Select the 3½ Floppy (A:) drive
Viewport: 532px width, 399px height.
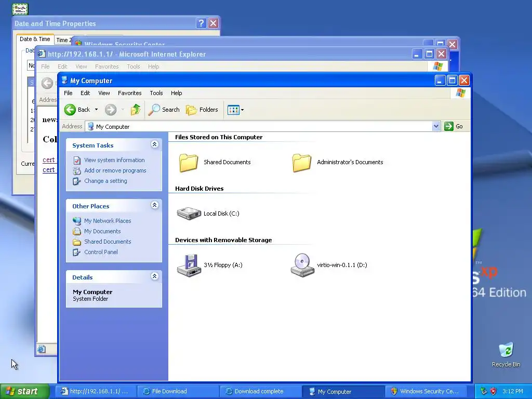click(x=210, y=265)
